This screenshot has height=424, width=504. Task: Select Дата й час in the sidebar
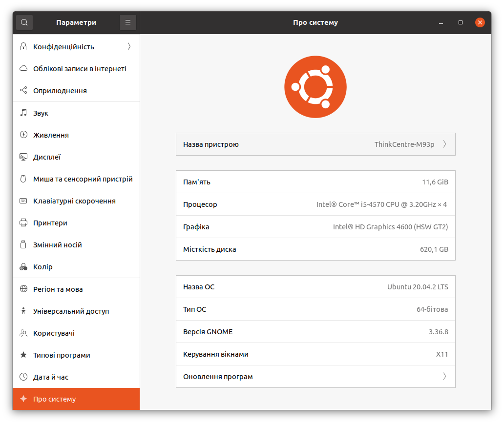click(x=51, y=377)
